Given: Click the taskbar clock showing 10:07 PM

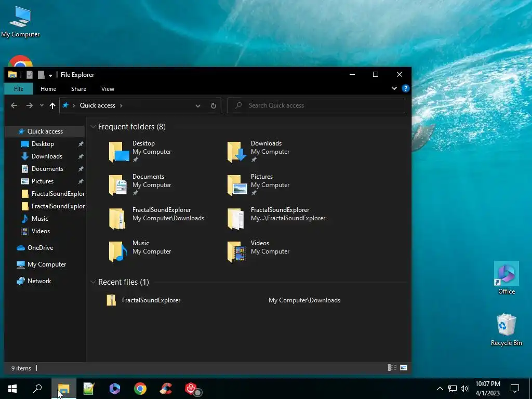Looking at the screenshot, I should pos(487,389).
